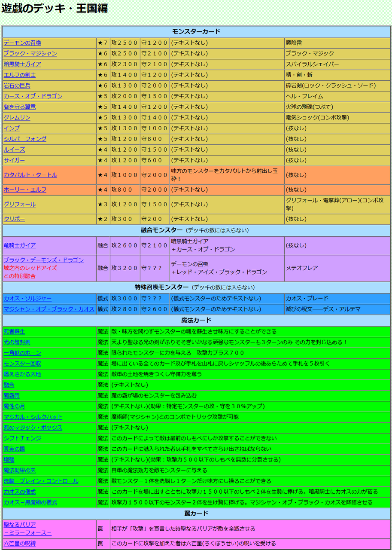Open マジシャン・オブ・ブラック・カオス link
Viewport: 392px width, 550px height.
point(49,309)
